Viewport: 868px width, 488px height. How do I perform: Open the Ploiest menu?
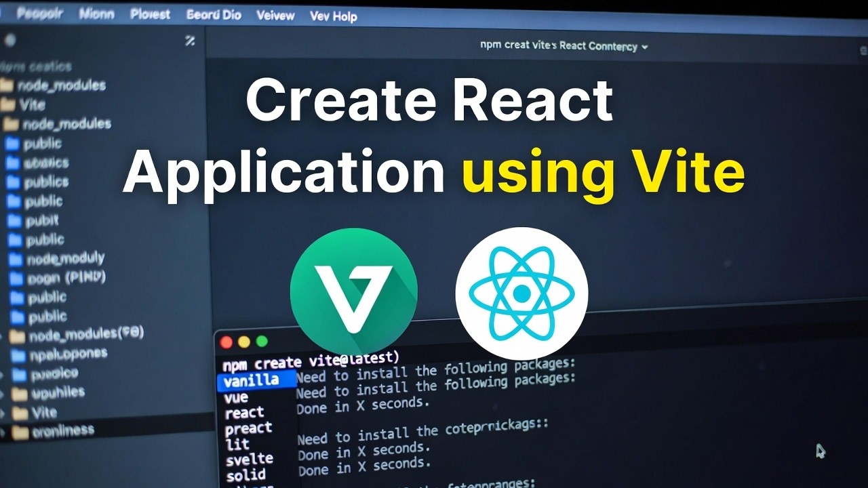pyautogui.click(x=150, y=14)
